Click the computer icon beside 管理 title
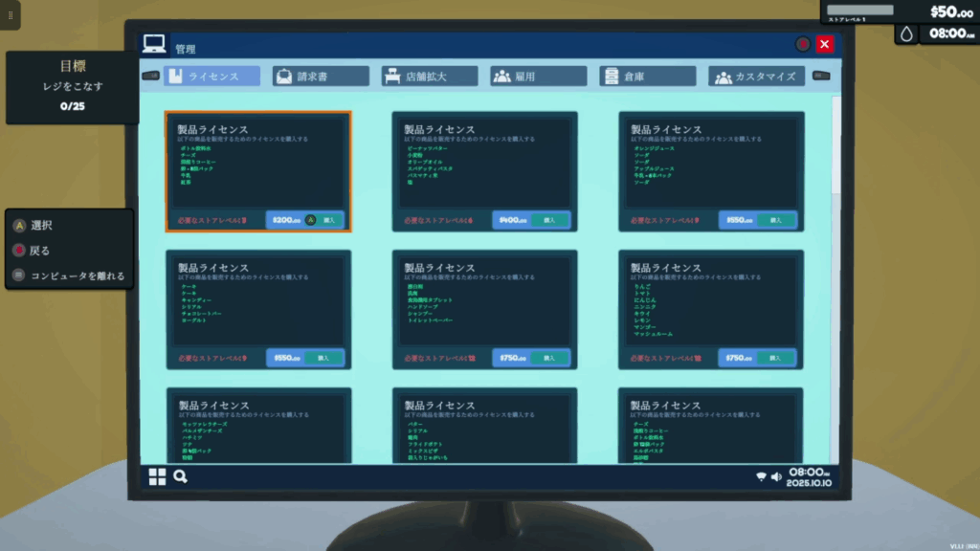980x551 pixels. (154, 44)
